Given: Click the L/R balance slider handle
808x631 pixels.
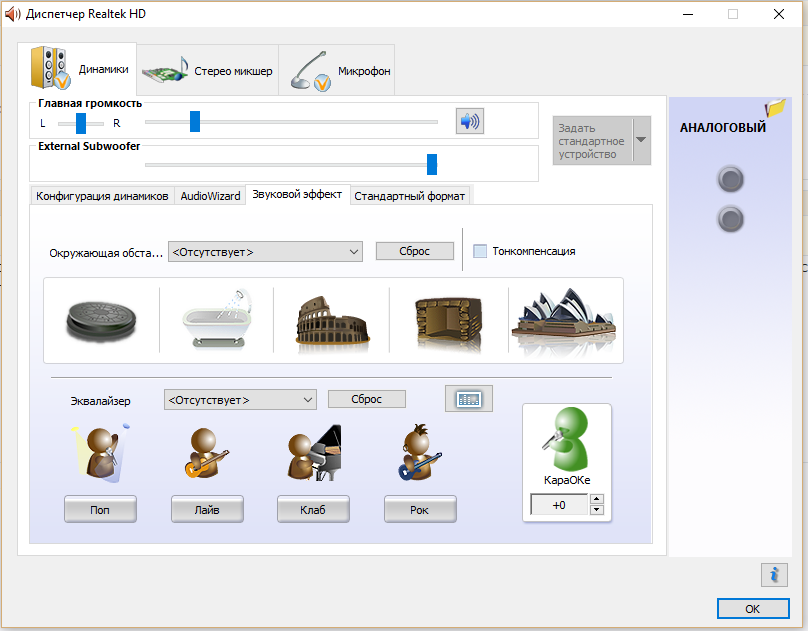Looking at the screenshot, I should (x=81, y=123).
